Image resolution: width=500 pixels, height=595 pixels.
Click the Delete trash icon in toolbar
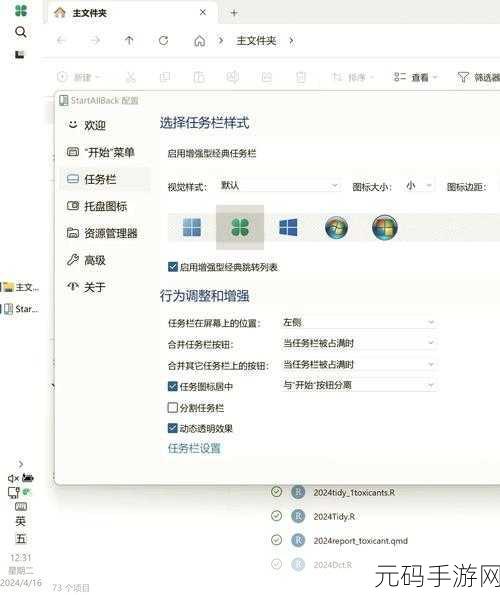300,77
